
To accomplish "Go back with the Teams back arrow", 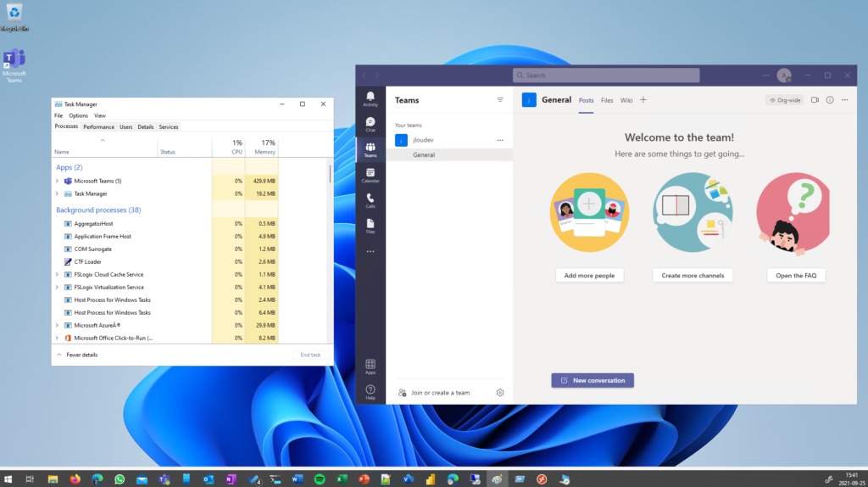I will (364, 76).
